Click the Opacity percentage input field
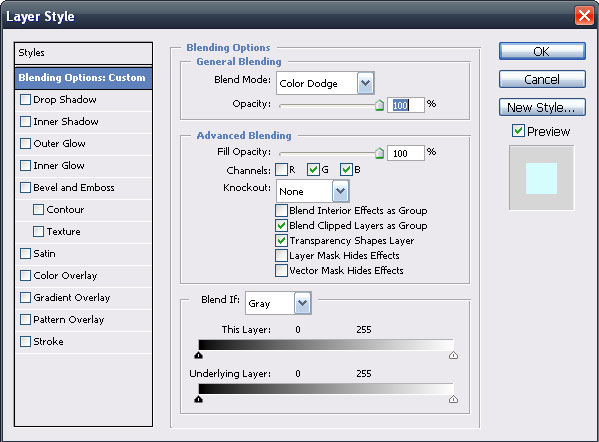 click(x=405, y=105)
